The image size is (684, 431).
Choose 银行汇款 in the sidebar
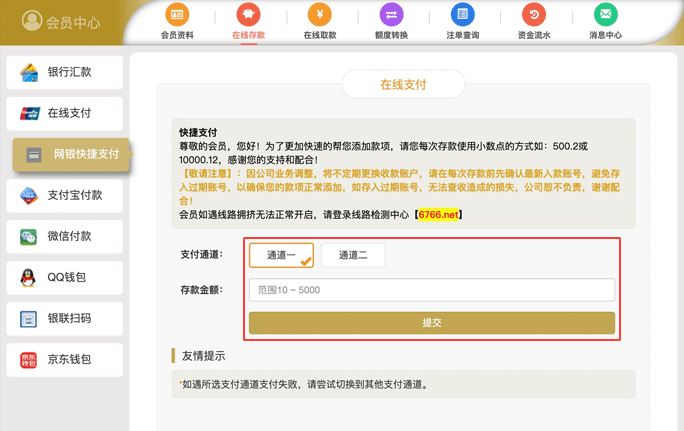pyautogui.click(x=65, y=72)
